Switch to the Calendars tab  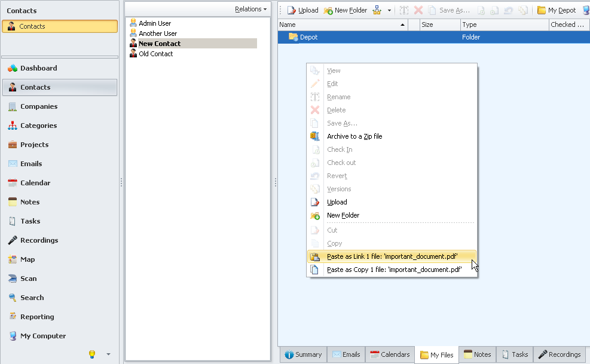pos(390,354)
